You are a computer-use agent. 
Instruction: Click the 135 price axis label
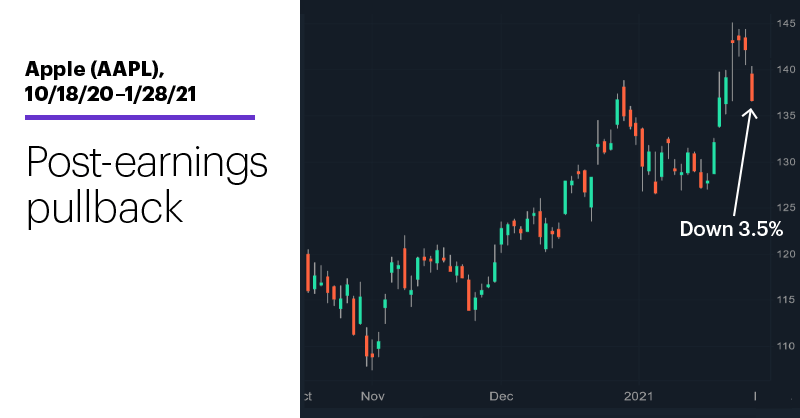pyautogui.click(x=786, y=116)
